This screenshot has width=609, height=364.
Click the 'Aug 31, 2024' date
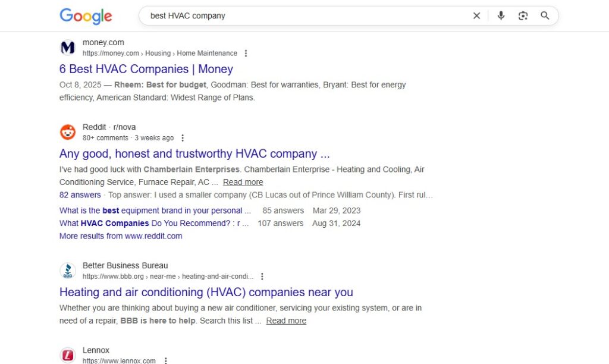[x=337, y=224]
